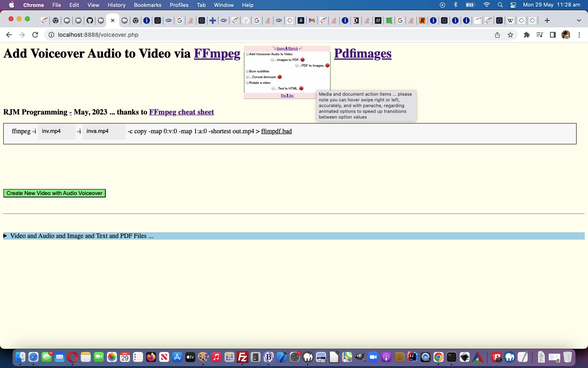Bookmark this page with the star icon
This screenshot has width=588, height=368.
[x=510, y=35]
